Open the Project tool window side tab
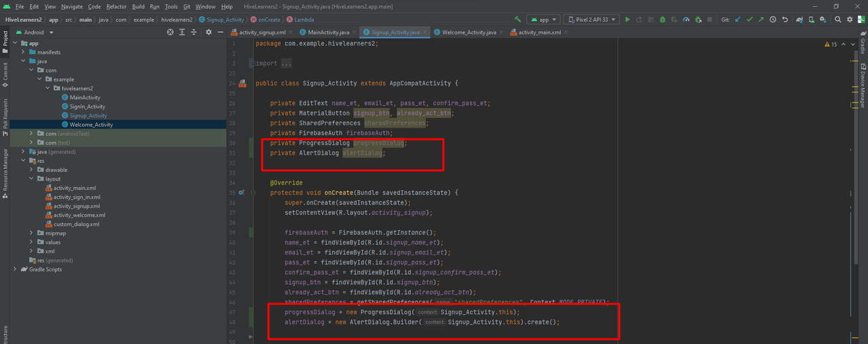Image resolution: width=868 pixels, height=344 pixels. [x=5, y=42]
